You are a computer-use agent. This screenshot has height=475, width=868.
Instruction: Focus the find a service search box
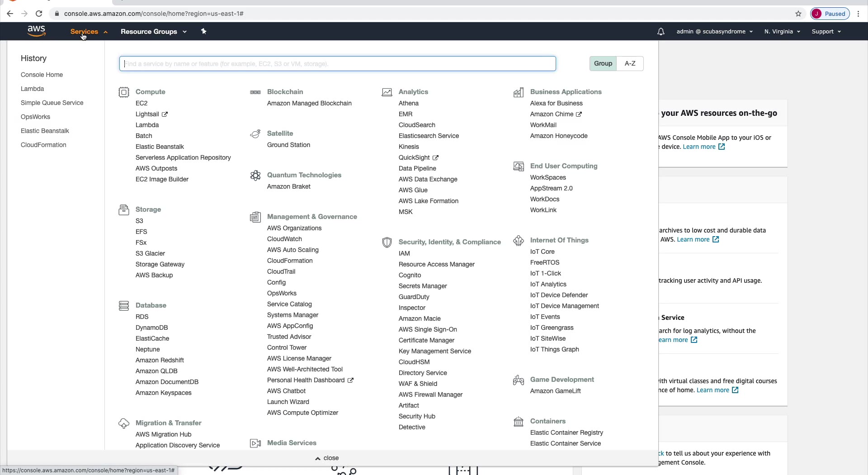pyautogui.click(x=337, y=63)
